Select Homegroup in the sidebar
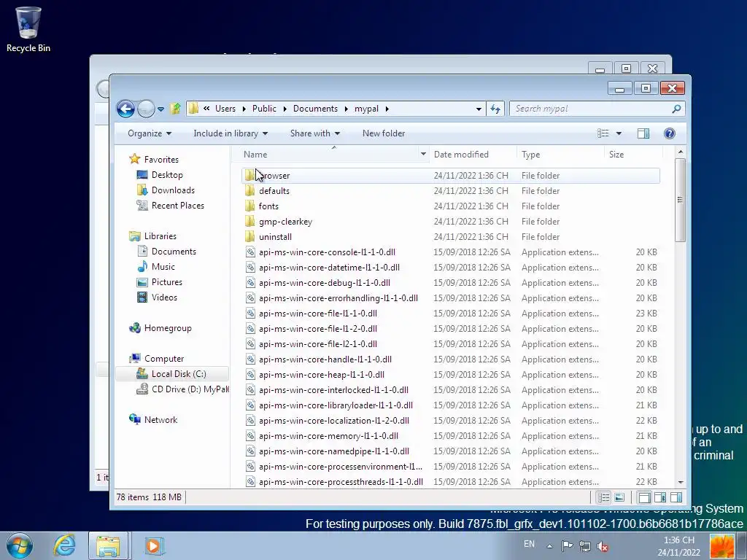Viewport: 747px width, 560px height. click(168, 328)
